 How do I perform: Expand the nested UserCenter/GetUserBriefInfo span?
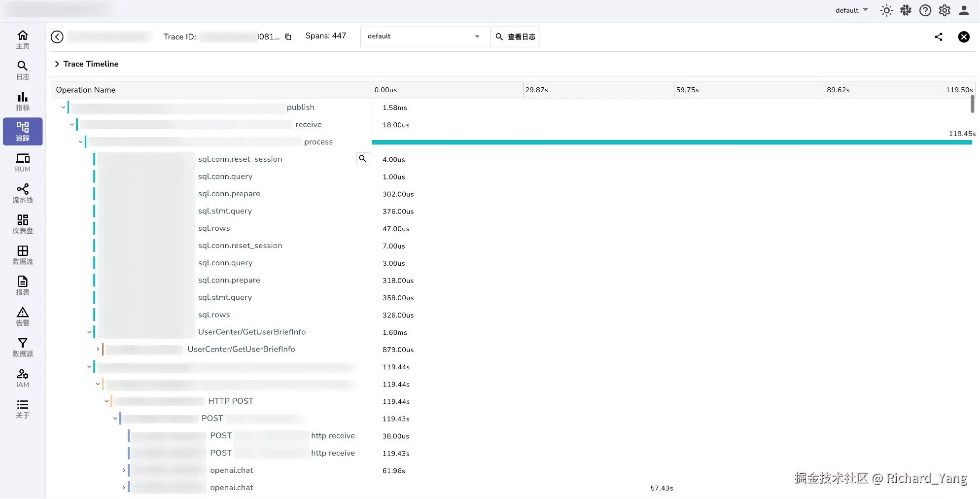(98, 349)
